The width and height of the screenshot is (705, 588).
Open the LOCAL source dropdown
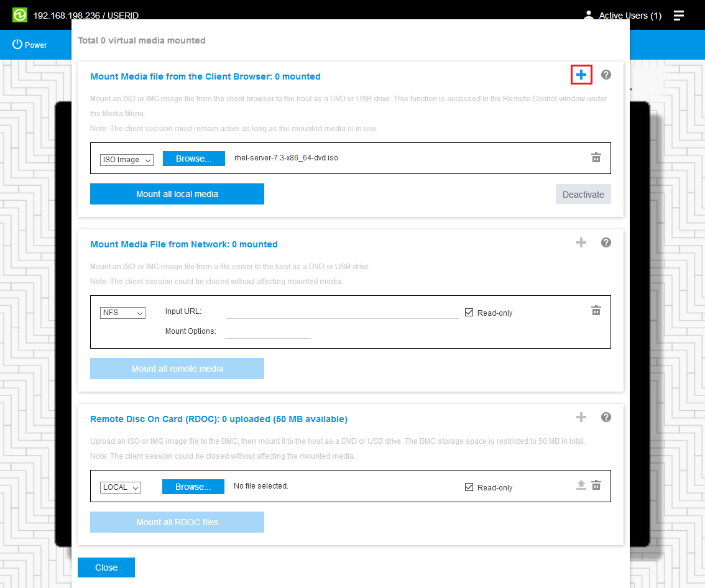pos(121,487)
